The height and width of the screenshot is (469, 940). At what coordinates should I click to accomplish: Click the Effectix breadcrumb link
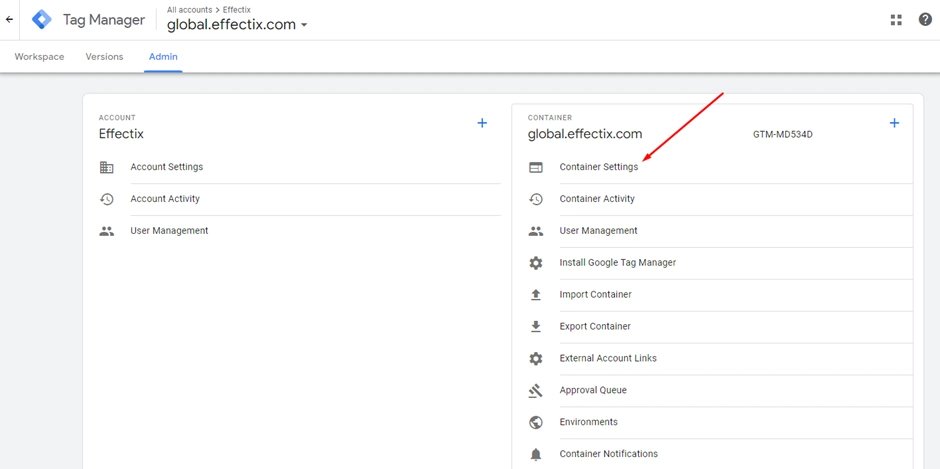click(237, 10)
